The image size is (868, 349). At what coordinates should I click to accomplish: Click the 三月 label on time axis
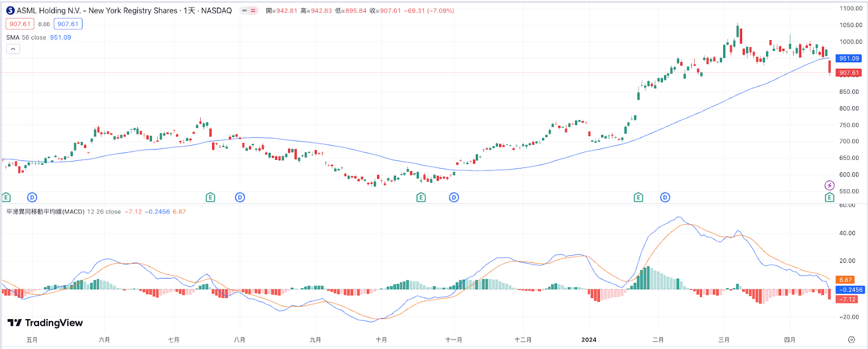tap(724, 340)
